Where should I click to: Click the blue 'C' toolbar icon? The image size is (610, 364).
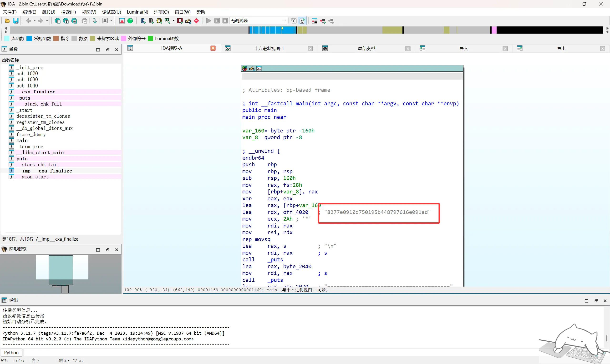143,21
